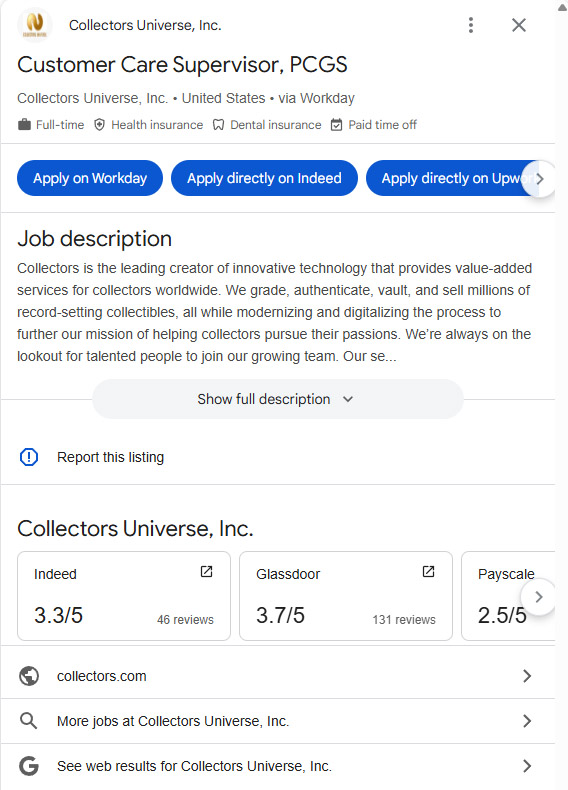Viewport: 568px width, 790px height.
Task: Click the scrollbar up arrow
Action: coord(562,7)
